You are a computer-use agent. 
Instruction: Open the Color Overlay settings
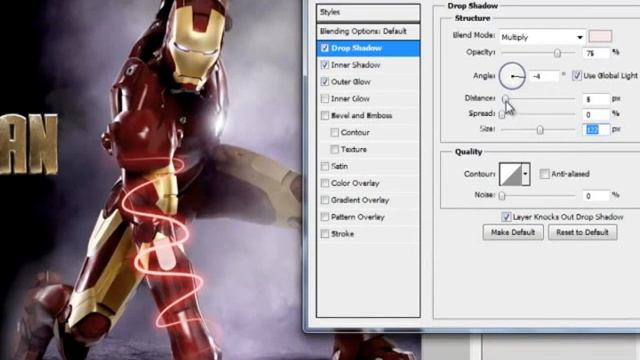[x=355, y=183]
